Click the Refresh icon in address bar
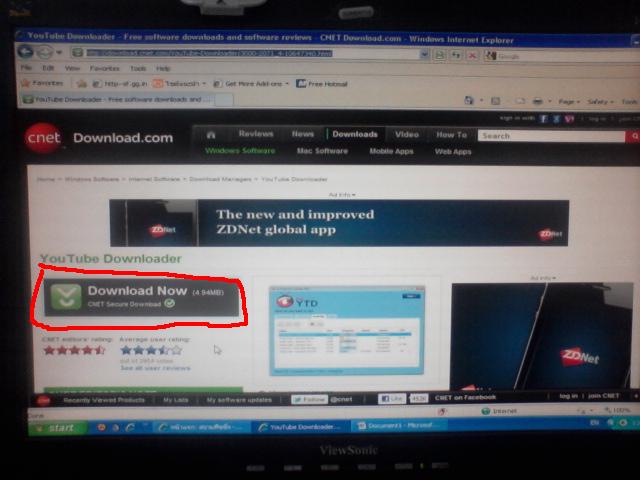The image size is (640, 480). click(456, 55)
